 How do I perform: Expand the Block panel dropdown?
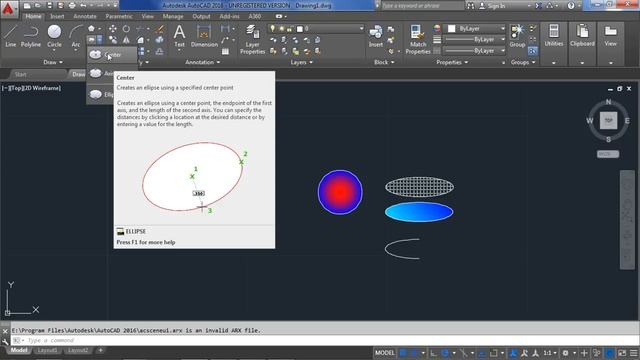tap(384, 62)
